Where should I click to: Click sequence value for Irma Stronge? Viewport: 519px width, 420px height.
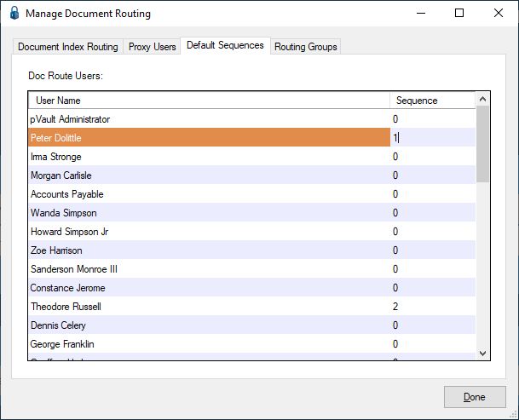pyautogui.click(x=395, y=156)
